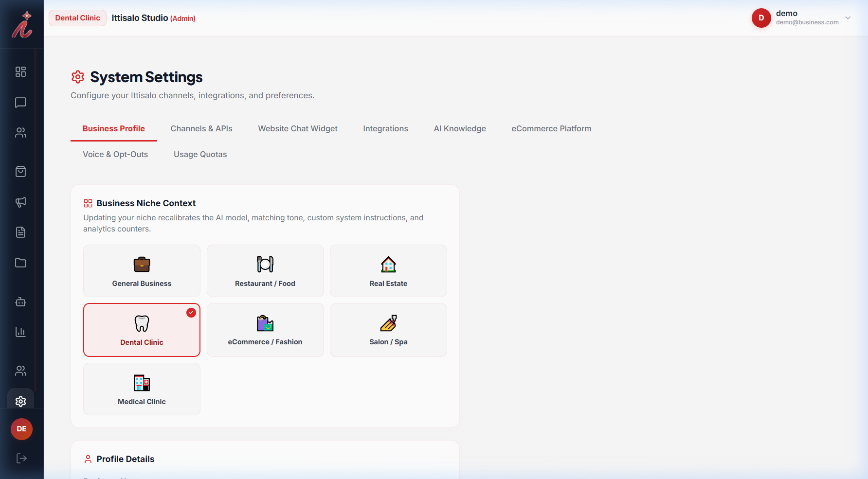Click the grid icon beside Business Niche Context

tap(88, 203)
